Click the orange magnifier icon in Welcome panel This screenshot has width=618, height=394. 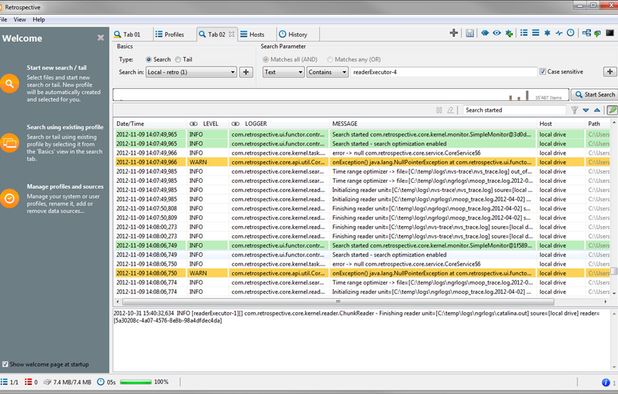10,84
